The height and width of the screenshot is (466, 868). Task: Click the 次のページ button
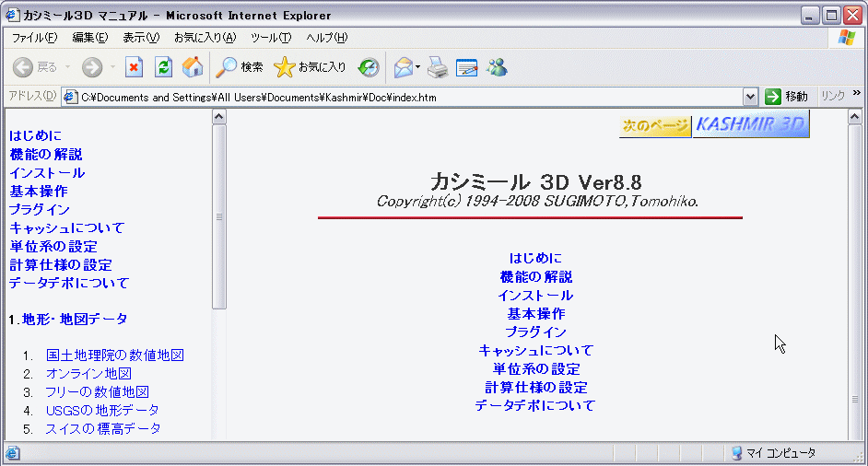pos(655,125)
